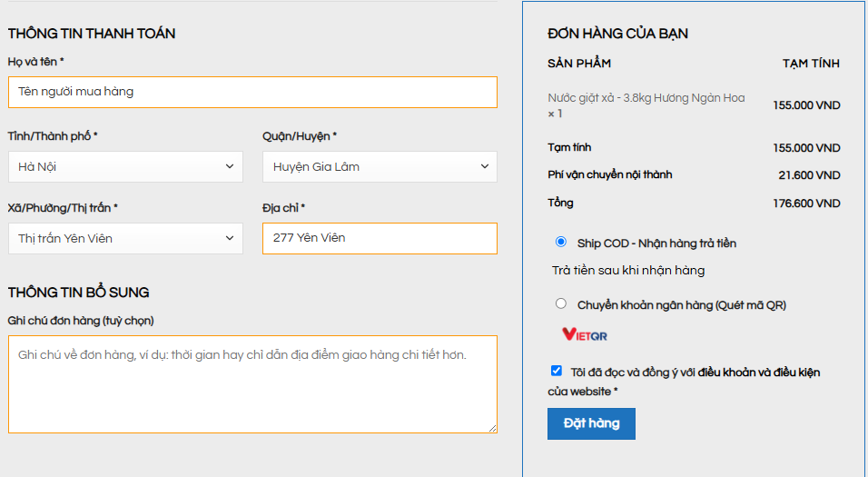Select Ship COD payment radio button
Image resolution: width=868 pixels, height=477 pixels.
[561, 242]
